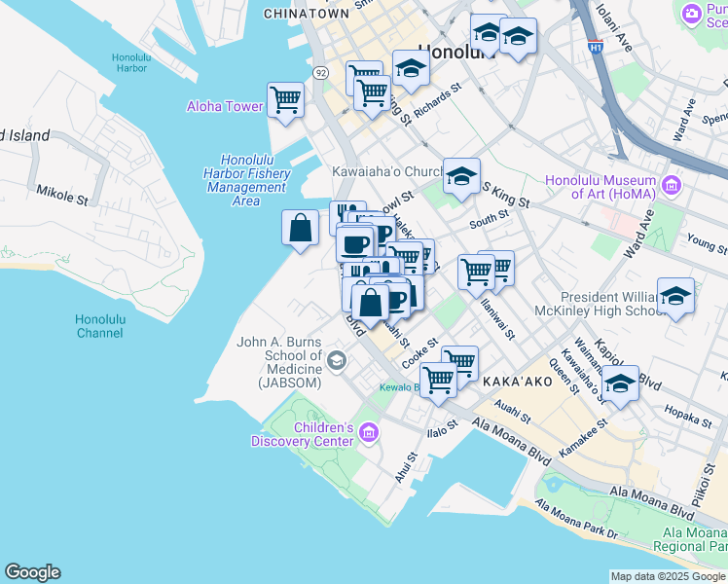Click the Richards St street label

[438, 100]
